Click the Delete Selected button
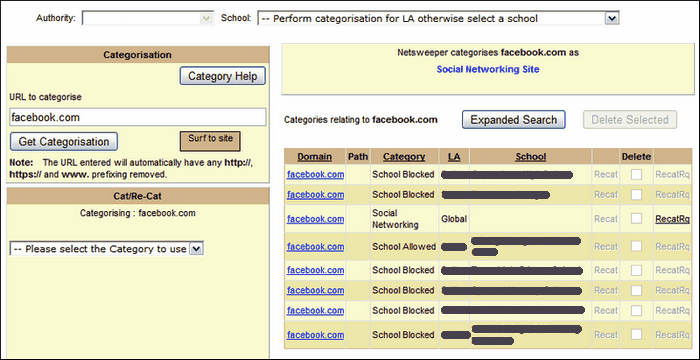Screen dimensions: 700x360 [630, 120]
